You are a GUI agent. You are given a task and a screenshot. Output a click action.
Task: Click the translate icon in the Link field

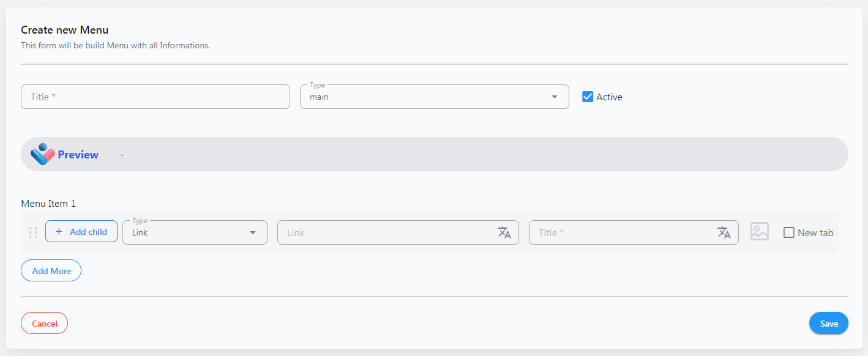click(x=504, y=232)
